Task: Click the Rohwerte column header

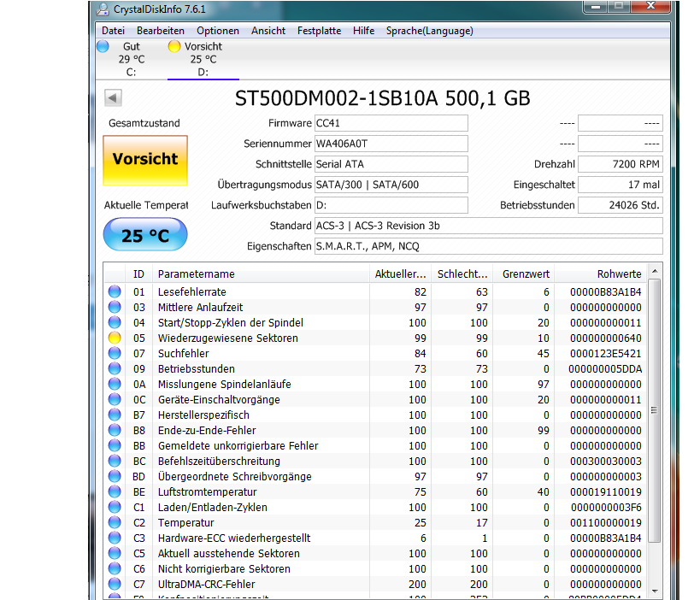Action: pyautogui.click(x=601, y=274)
